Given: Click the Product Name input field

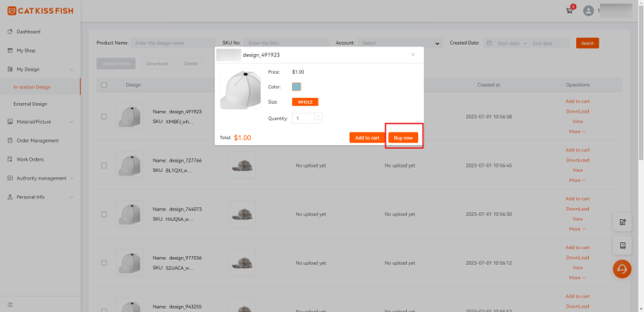Looking at the screenshot, I should pyautogui.click(x=173, y=43).
